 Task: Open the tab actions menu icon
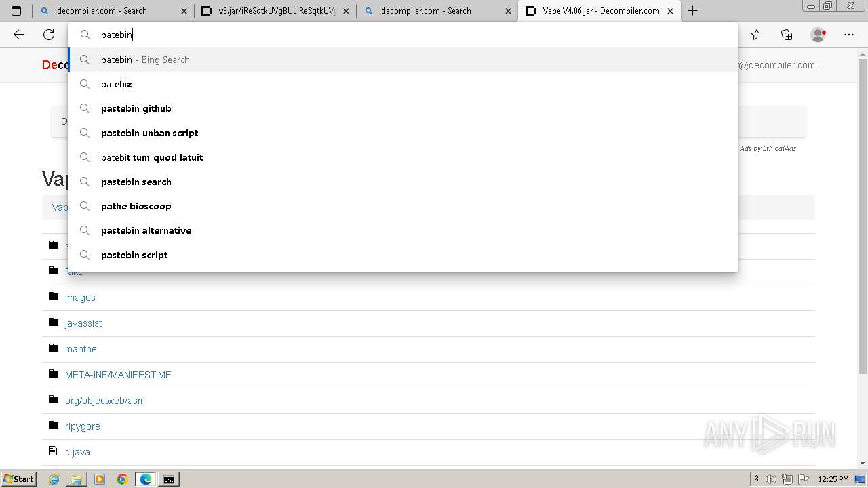click(16, 11)
